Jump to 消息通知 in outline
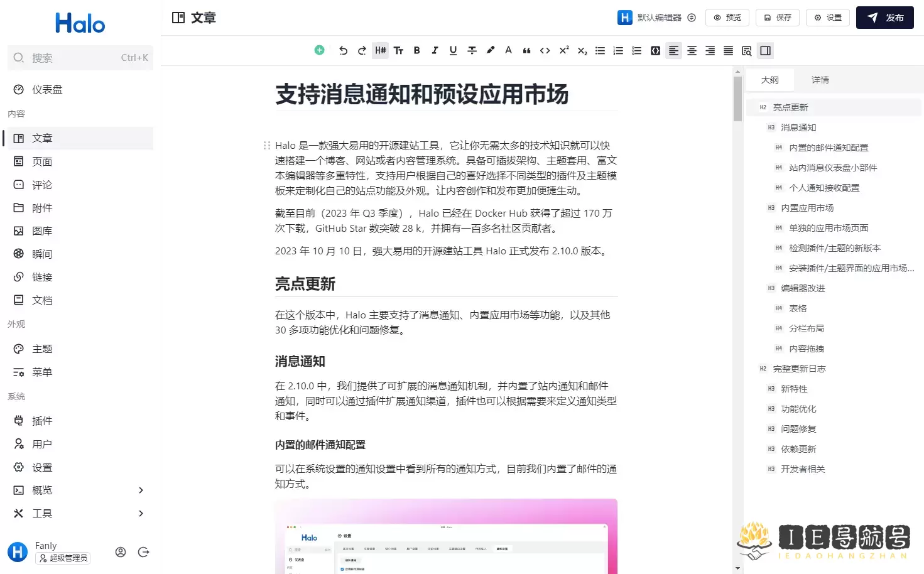The image size is (924, 574). 833,127
